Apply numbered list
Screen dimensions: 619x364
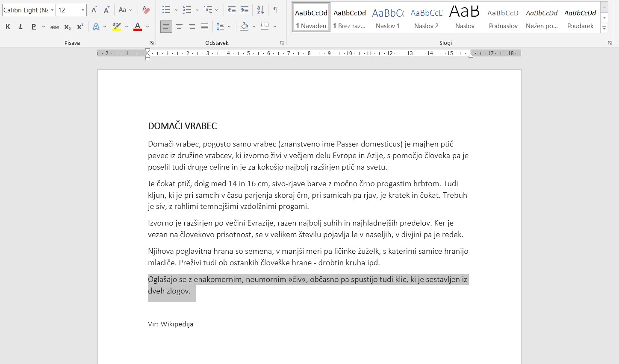coord(187,10)
